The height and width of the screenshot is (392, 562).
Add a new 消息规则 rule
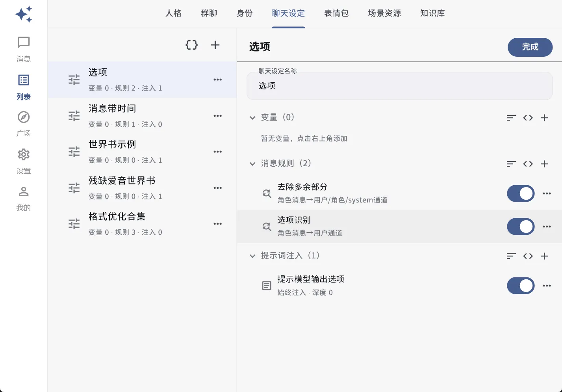pyautogui.click(x=545, y=164)
